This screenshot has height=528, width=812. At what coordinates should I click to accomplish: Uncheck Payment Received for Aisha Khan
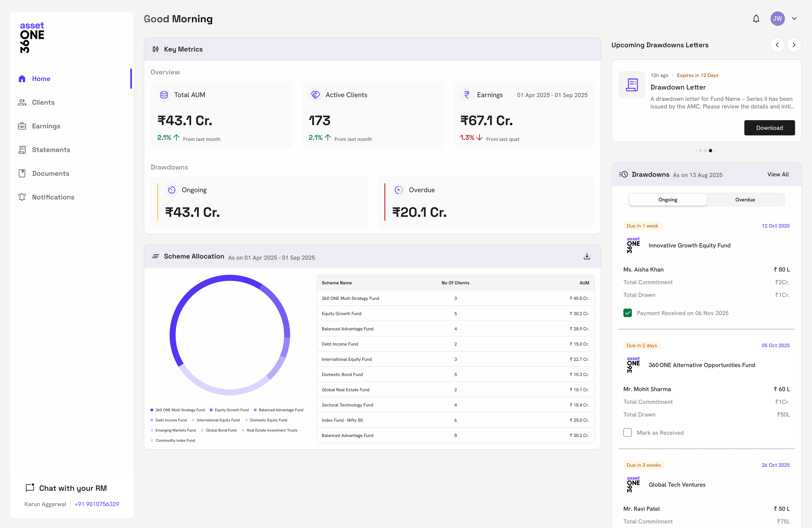(x=627, y=313)
